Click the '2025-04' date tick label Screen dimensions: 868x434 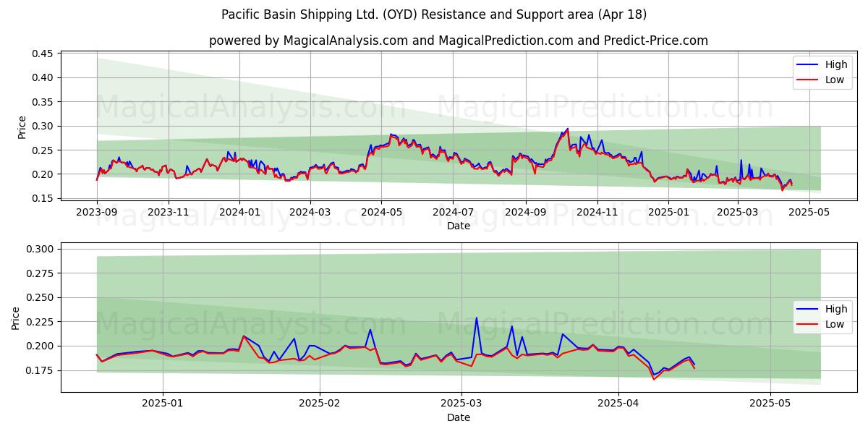(x=618, y=404)
